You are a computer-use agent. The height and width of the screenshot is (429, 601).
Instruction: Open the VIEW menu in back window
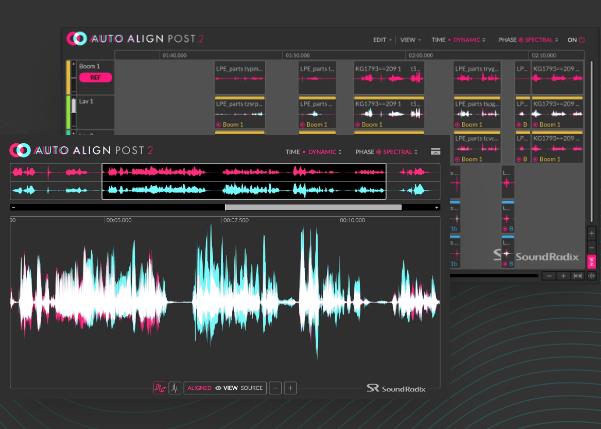(x=410, y=40)
